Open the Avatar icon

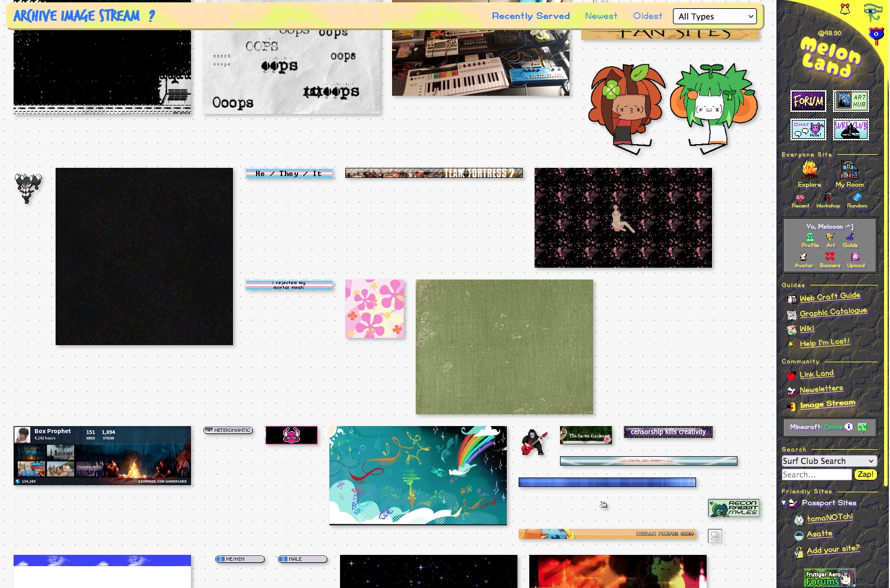[803, 256]
